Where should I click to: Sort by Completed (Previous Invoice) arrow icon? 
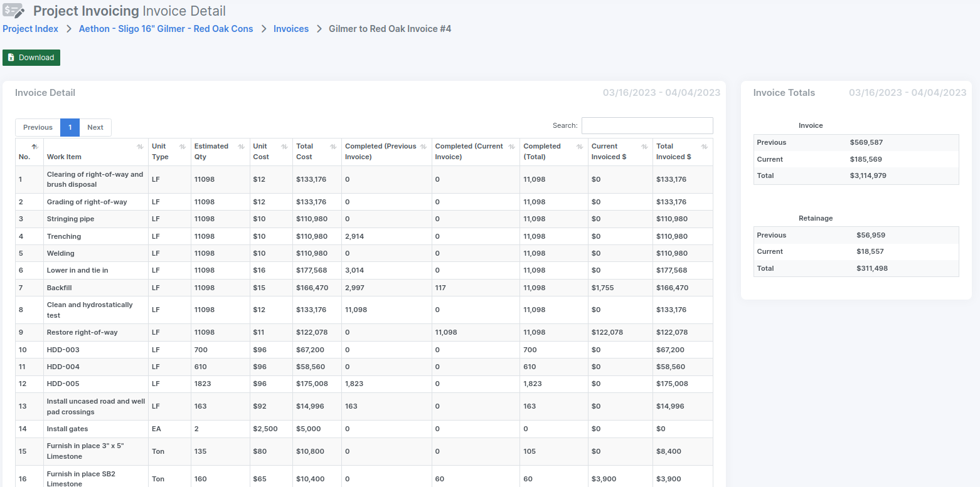[x=423, y=147]
